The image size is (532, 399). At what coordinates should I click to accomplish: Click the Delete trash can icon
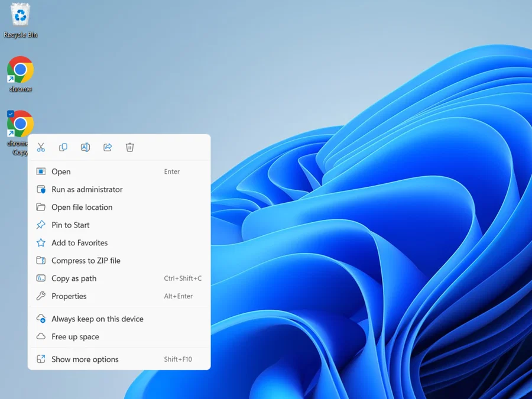click(130, 147)
